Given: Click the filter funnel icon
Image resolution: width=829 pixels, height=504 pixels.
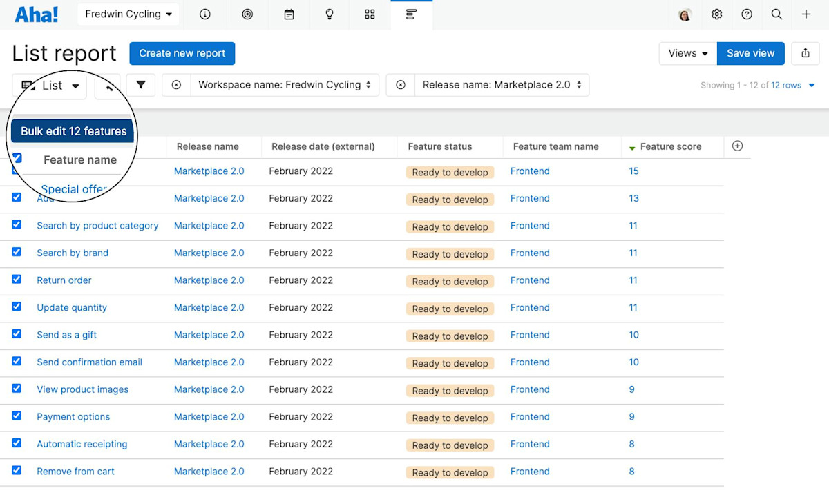Looking at the screenshot, I should tap(141, 85).
